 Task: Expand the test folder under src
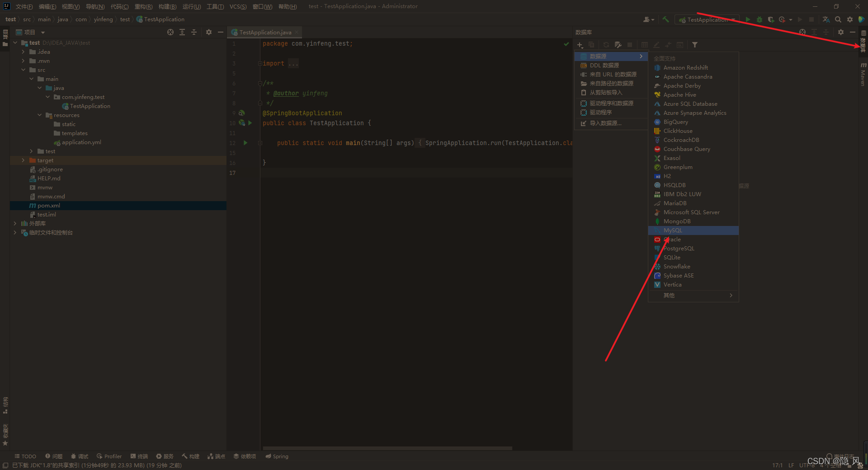(x=31, y=151)
